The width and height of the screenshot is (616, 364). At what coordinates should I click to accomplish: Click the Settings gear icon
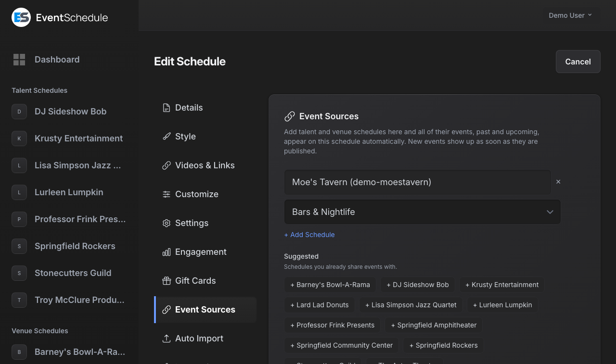pyautogui.click(x=167, y=223)
